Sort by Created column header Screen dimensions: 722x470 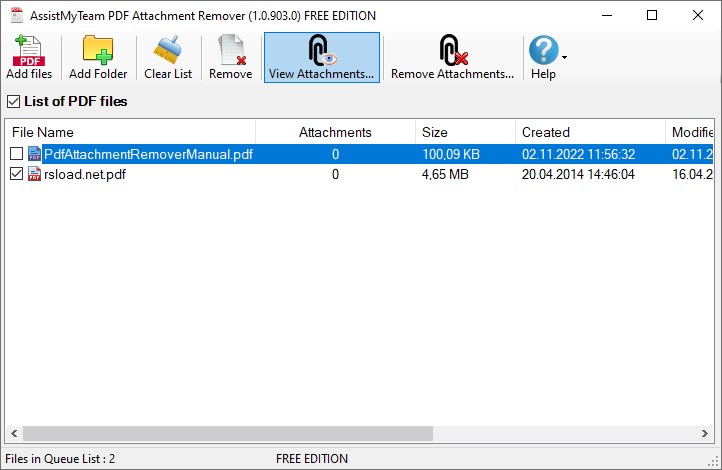pyautogui.click(x=590, y=132)
